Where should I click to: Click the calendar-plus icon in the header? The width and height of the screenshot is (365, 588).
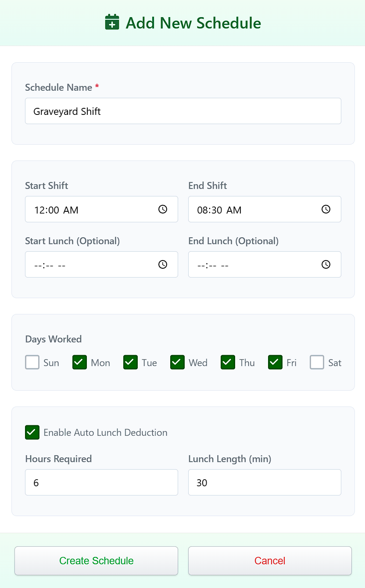(x=112, y=22)
